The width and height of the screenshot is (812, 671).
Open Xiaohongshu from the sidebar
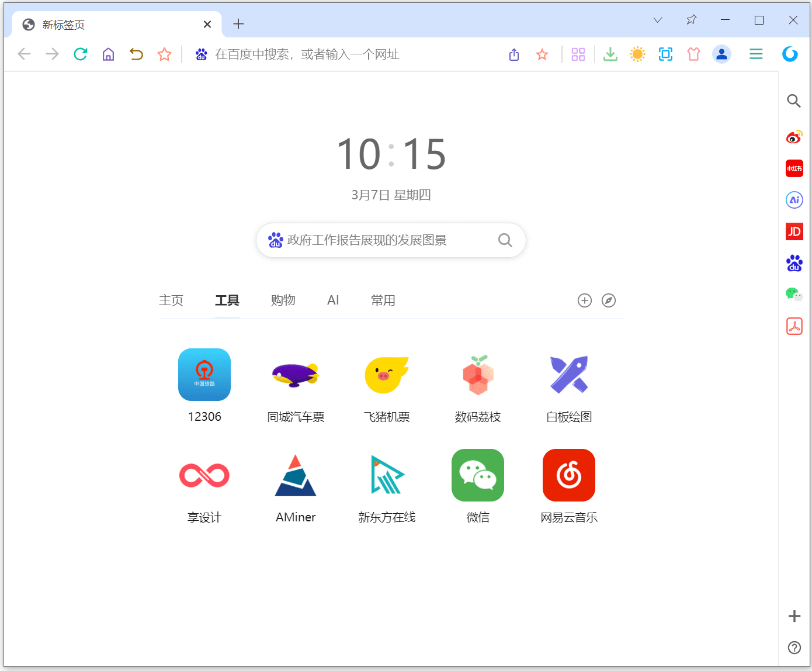[x=794, y=168]
